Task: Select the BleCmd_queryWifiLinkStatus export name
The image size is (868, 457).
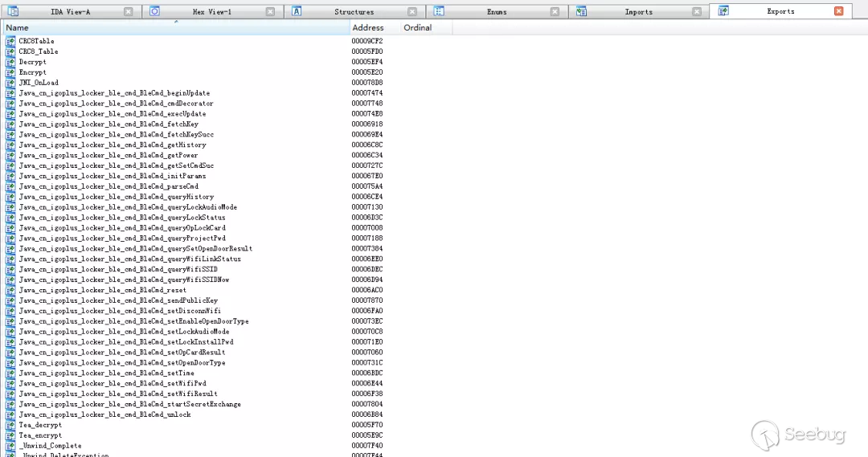Action: tap(130, 259)
